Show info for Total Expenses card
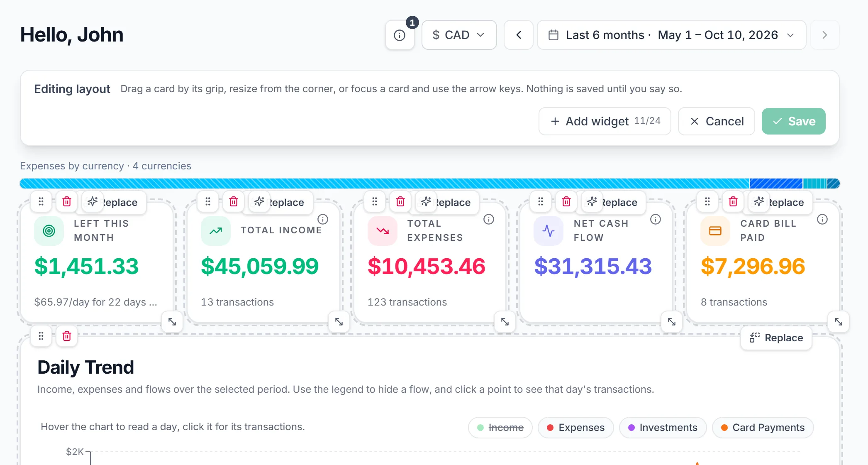 click(x=489, y=219)
